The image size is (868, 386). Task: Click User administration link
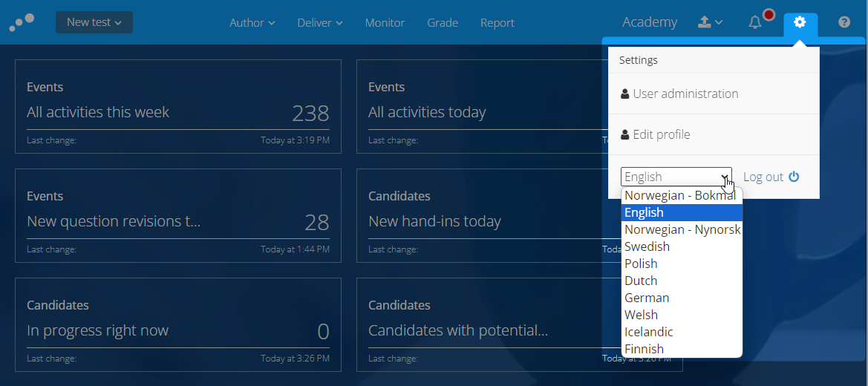(x=685, y=94)
